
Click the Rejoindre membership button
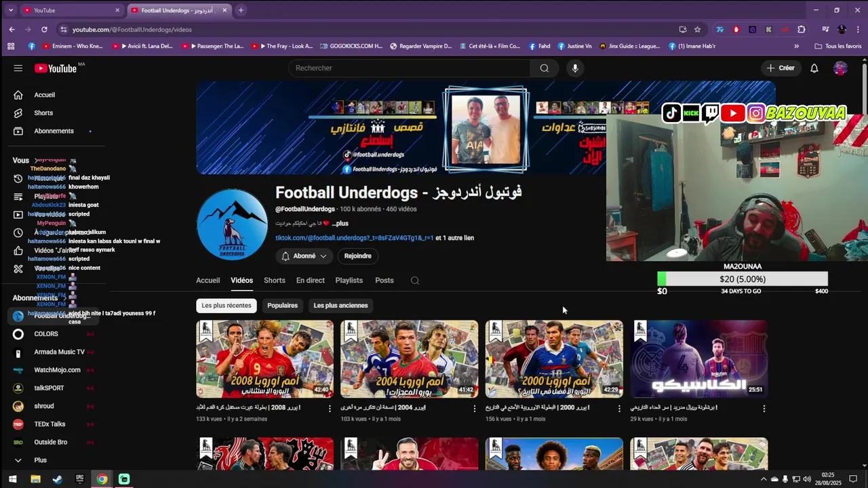(x=357, y=256)
